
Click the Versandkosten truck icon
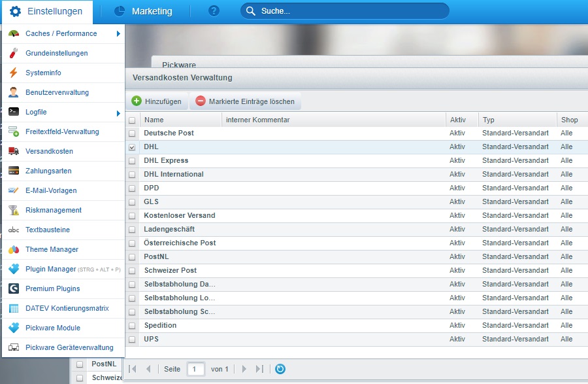click(x=14, y=151)
